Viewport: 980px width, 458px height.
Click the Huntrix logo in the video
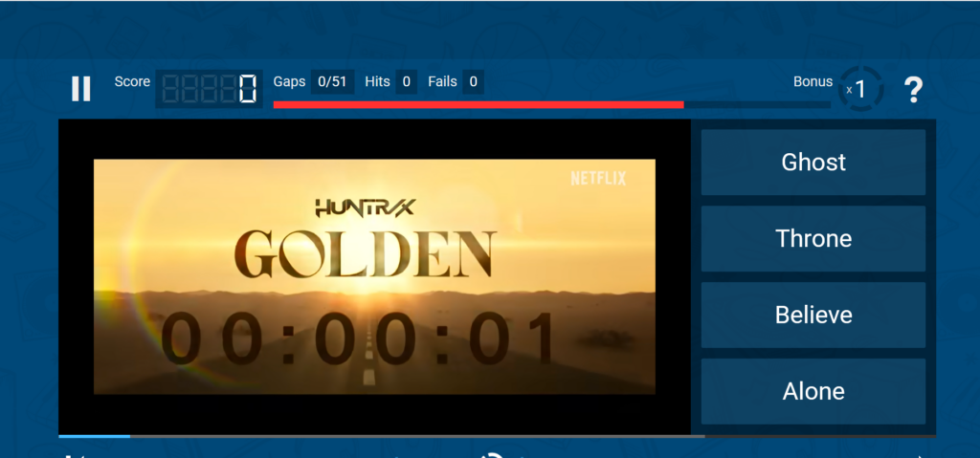tap(365, 207)
